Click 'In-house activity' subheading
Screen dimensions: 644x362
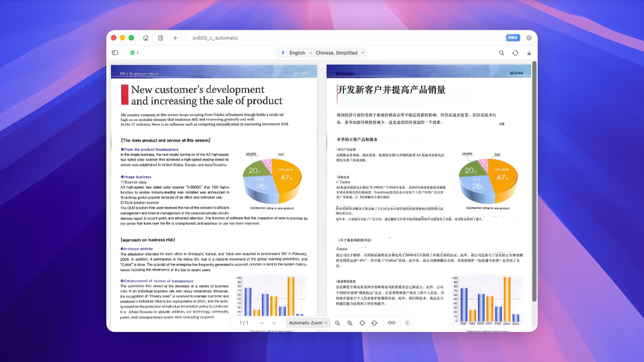click(x=137, y=249)
